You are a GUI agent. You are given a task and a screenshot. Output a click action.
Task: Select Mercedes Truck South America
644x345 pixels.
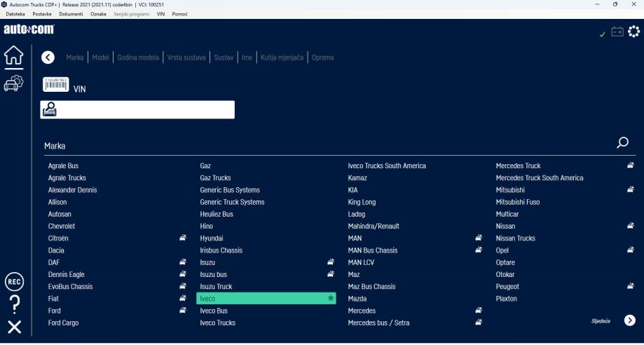[x=540, y=178]
